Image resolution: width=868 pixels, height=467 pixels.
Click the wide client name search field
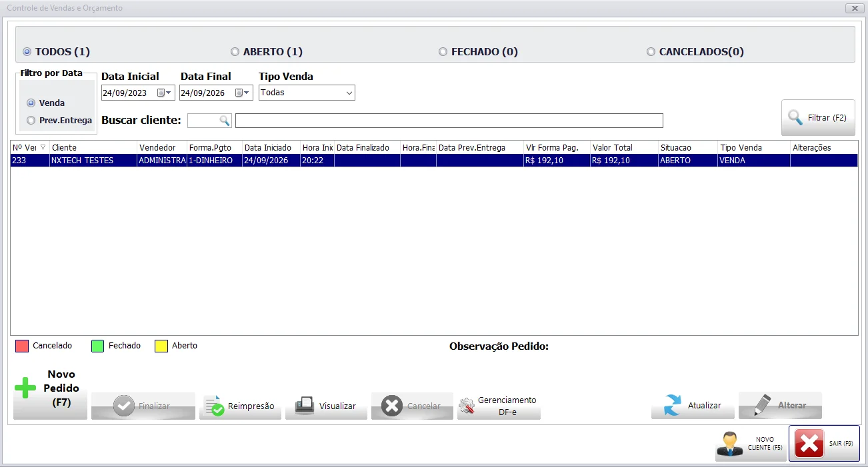tap(449, 121)
